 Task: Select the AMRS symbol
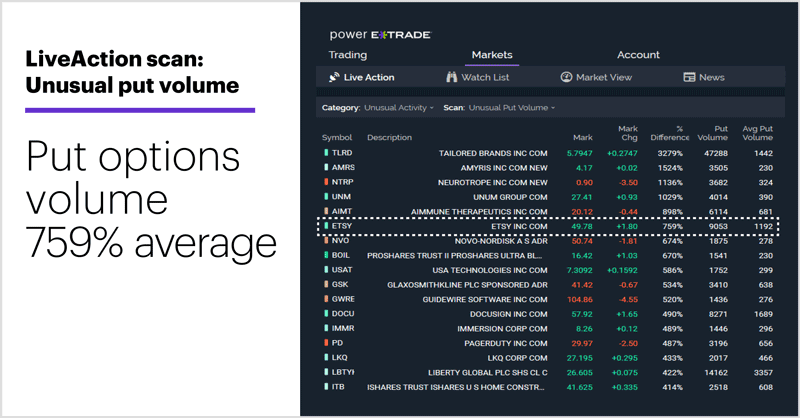click(x=343, y=167)
